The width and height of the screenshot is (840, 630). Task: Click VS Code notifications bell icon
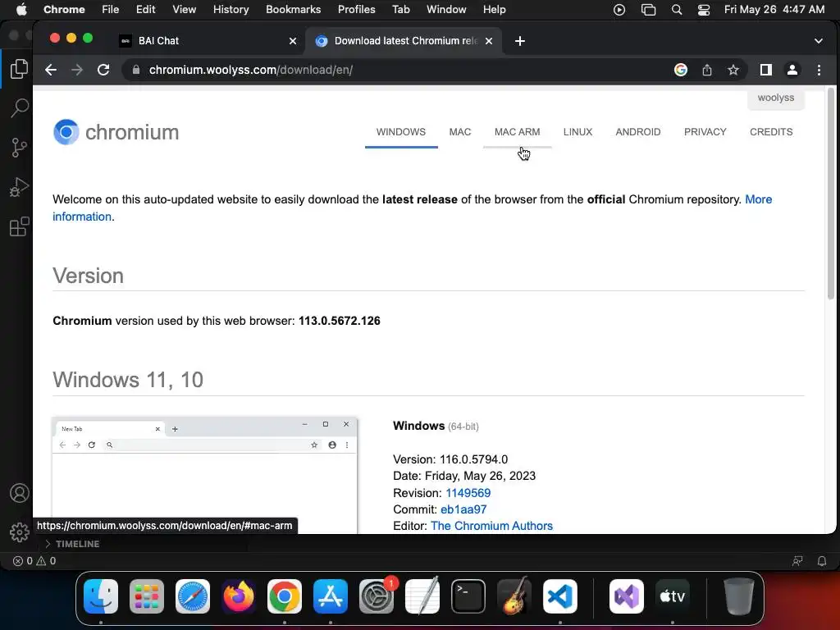pyautogui.click(x=821, y=561)
